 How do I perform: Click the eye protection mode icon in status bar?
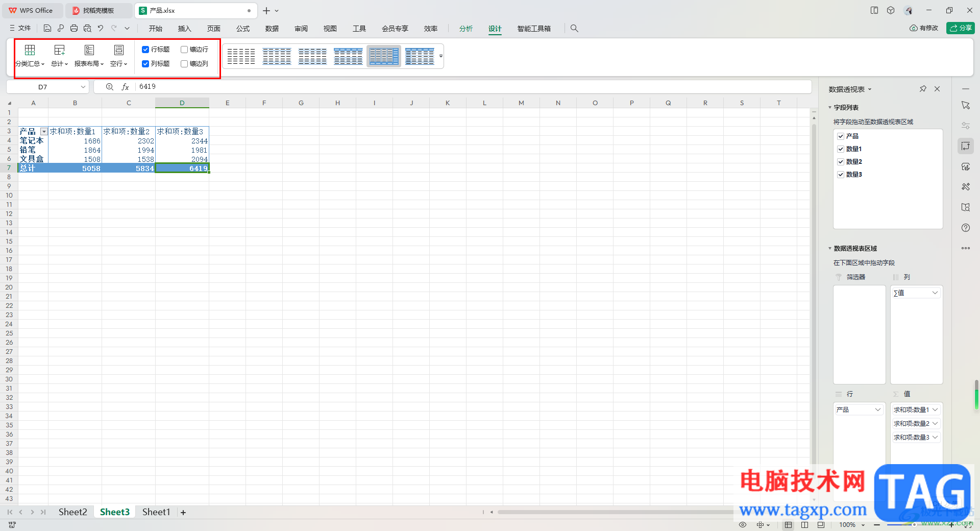pos(743,525)
